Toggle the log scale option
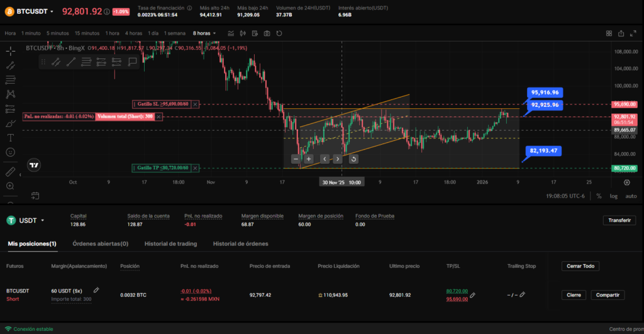The image size is (644, 334). (613, 196)
